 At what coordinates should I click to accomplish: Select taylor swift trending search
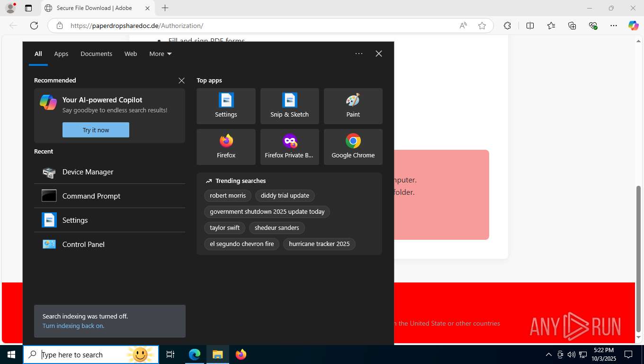(224, 227)
